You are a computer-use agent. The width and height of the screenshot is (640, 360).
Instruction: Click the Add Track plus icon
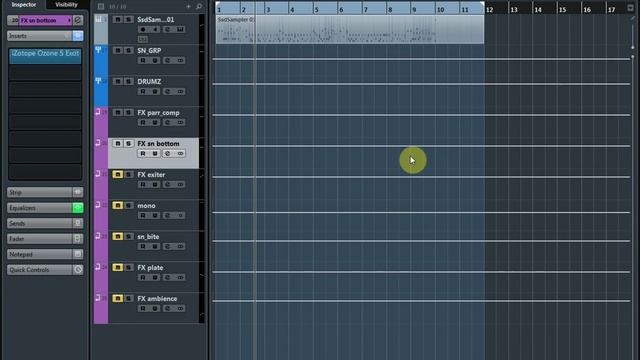pyautogui.click(x=188, y=7)
